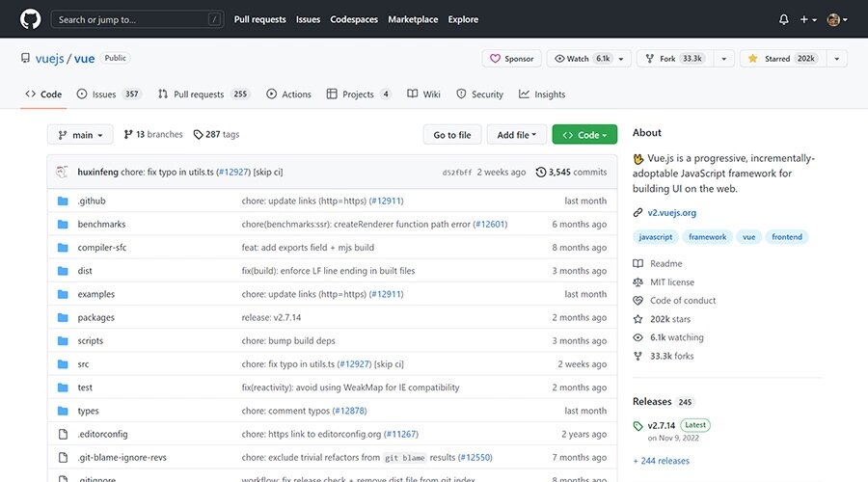Toggle the Starred star button
Screen dimensions: 868x482
tap(782, 59)
